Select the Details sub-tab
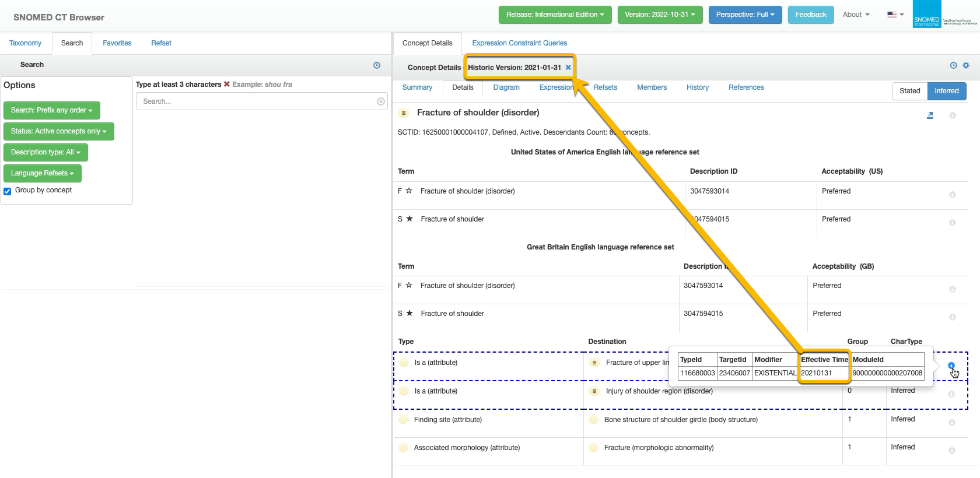Viewport: 980px width, 478px height. [463, 87]
